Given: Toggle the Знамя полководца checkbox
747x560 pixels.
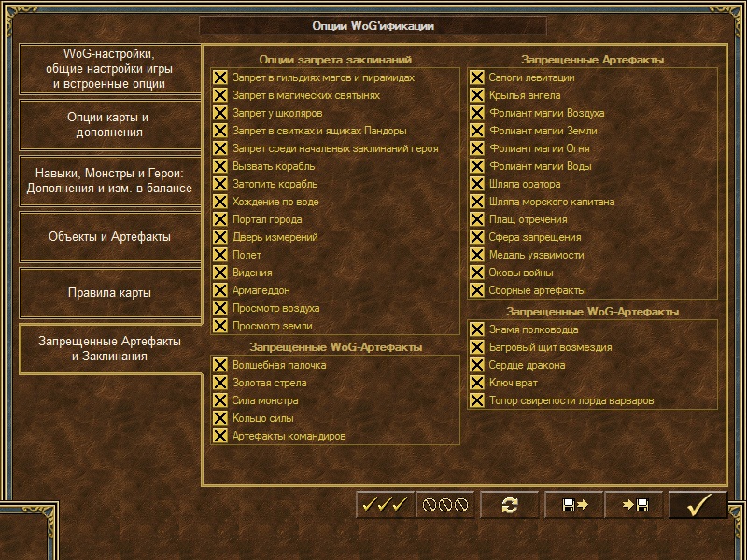Looking at the screenshot, I should [477, 329].
